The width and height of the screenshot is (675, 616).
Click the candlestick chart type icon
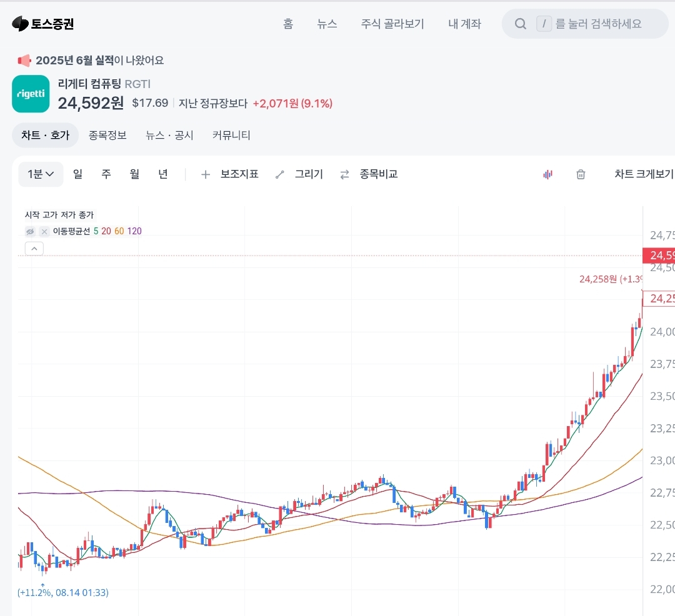tap(547, 174)
